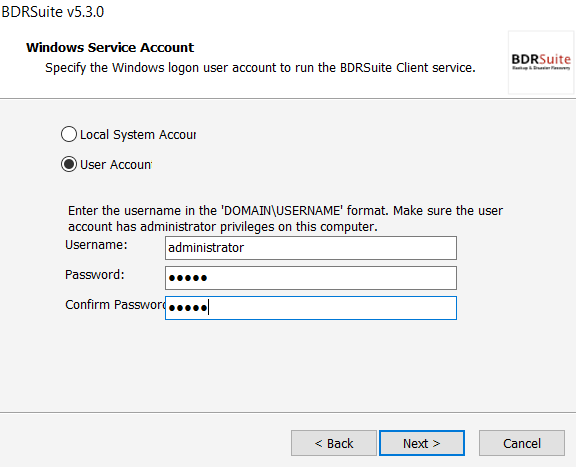This screenshot has height=467, width=576.
Task: Go back with the Back button
Action: coord(334,443)
